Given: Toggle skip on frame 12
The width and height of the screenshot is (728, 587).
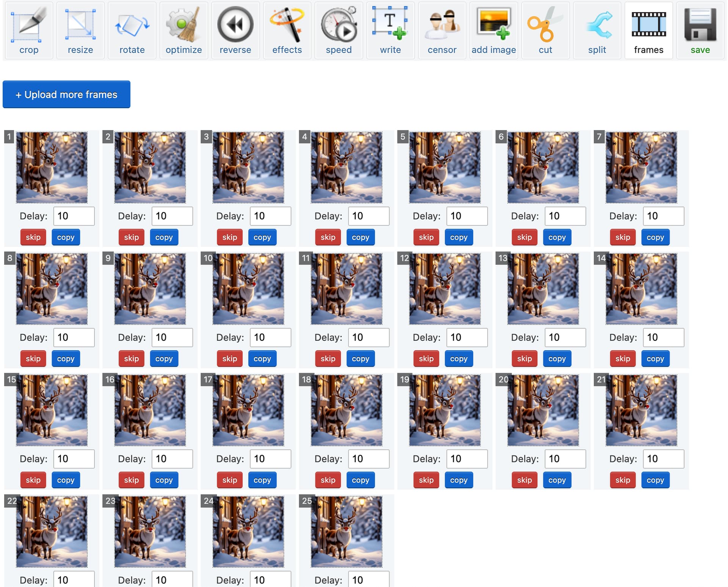Looking at the screenshot, I should (x=426, y=359).
